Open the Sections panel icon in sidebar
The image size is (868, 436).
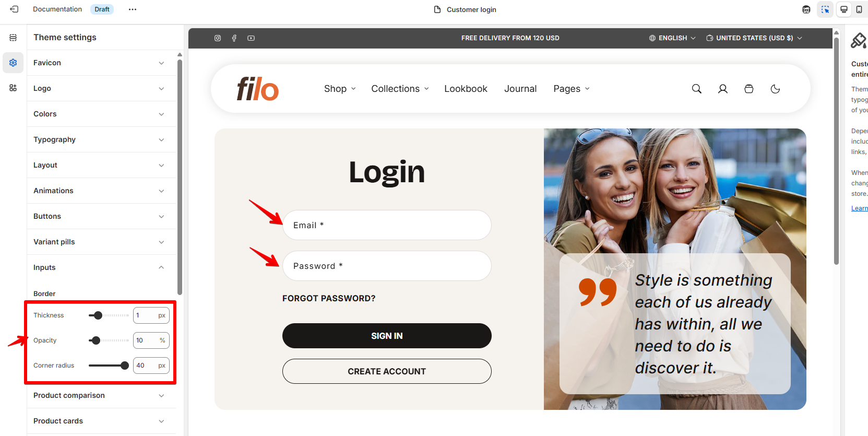pos(13,38)
